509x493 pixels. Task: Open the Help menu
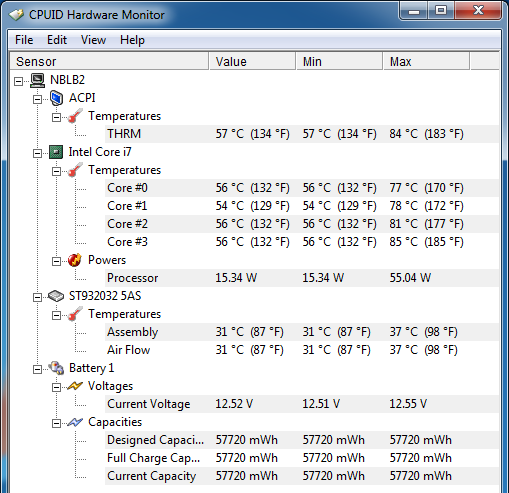pos(132,40)
